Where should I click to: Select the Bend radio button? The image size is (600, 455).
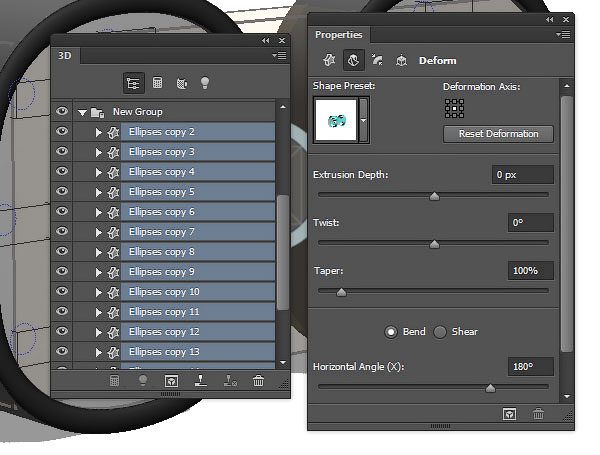[391, 332]
